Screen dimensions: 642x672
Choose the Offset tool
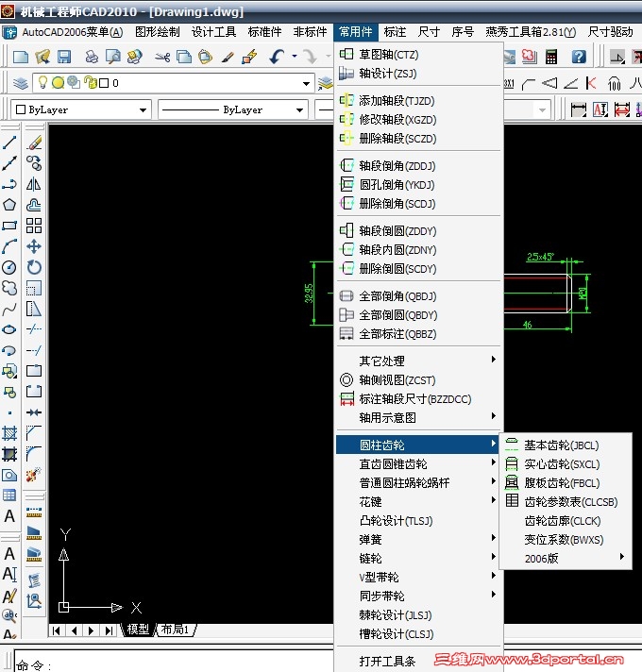click(34, 205)
